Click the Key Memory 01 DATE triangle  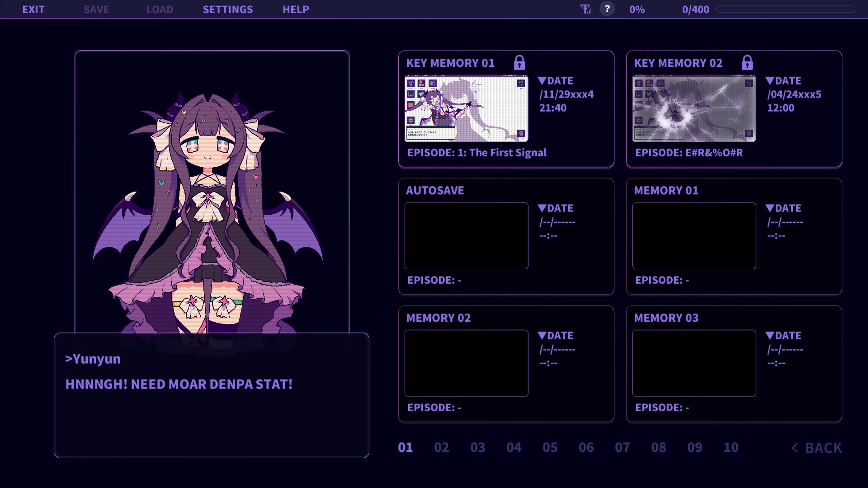click(x=542, y=81)
